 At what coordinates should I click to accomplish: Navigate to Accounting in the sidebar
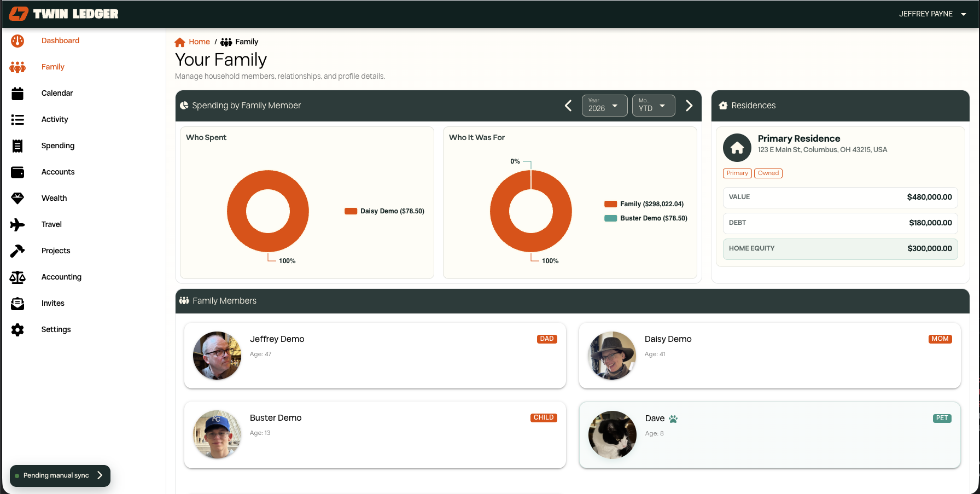(x=61, y=277)
